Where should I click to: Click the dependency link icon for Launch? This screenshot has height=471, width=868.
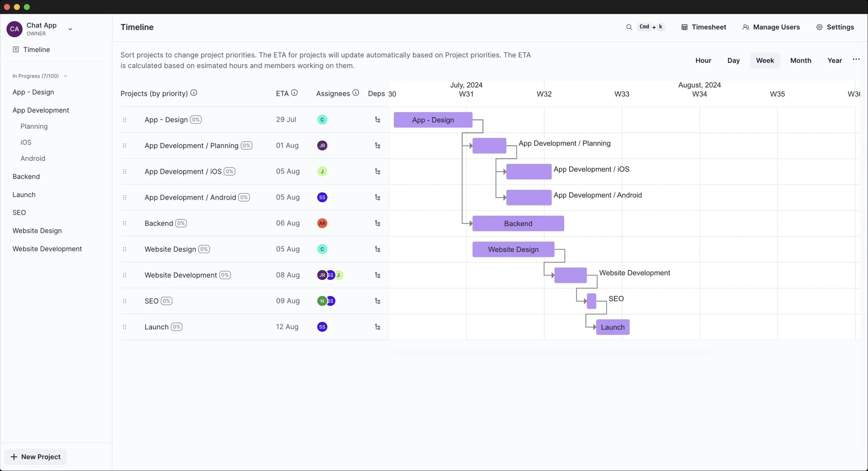click(377, 327)
